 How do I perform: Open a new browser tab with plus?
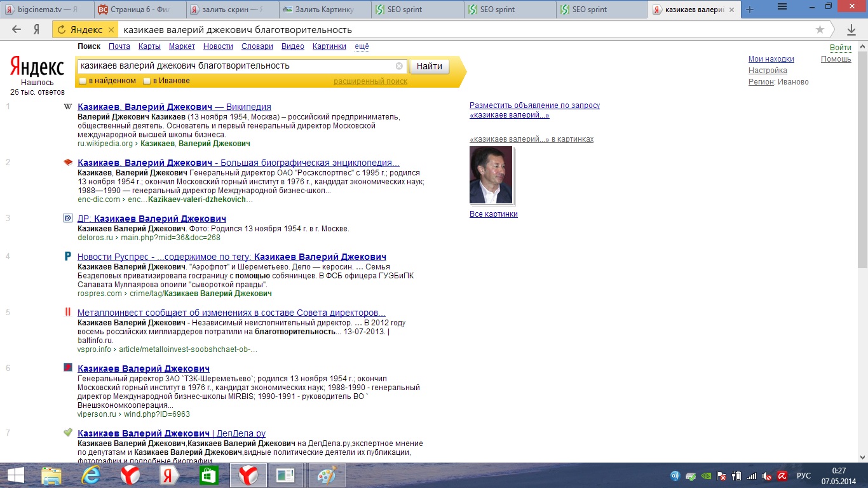tap(750, 10)
